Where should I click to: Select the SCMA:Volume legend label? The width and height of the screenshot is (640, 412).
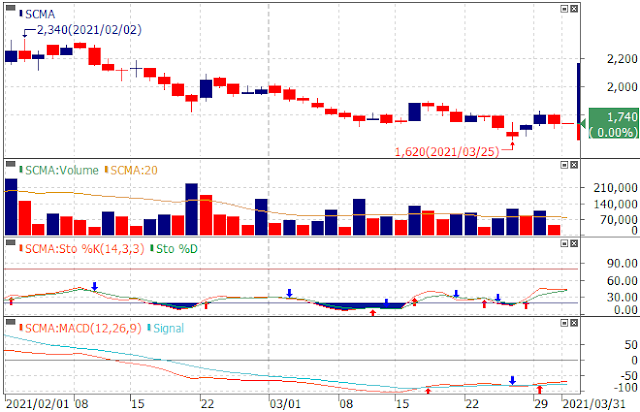coord(59,170)
